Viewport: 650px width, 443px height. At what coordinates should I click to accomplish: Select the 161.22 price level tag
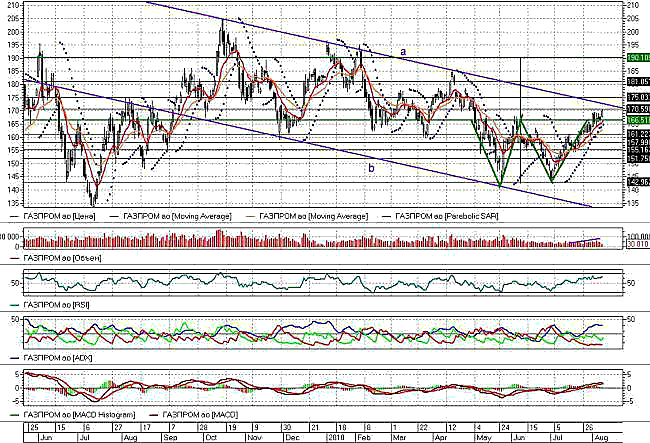[638, 134]
